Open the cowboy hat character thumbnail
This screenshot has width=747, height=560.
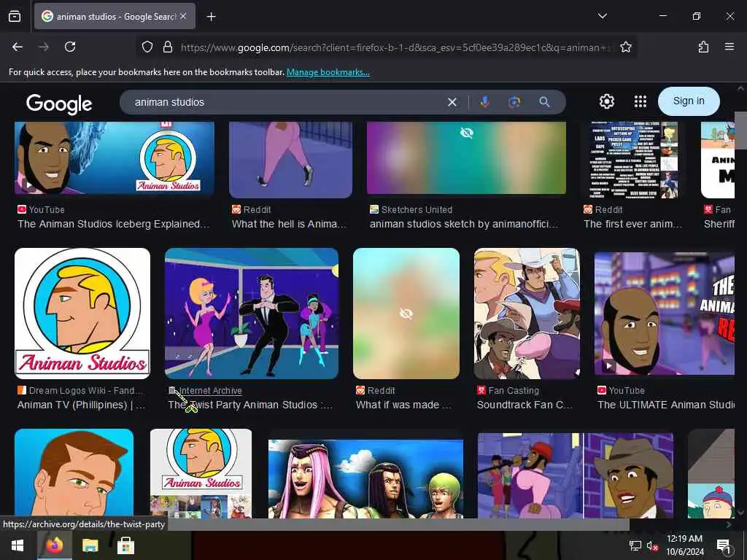(576, 475)
